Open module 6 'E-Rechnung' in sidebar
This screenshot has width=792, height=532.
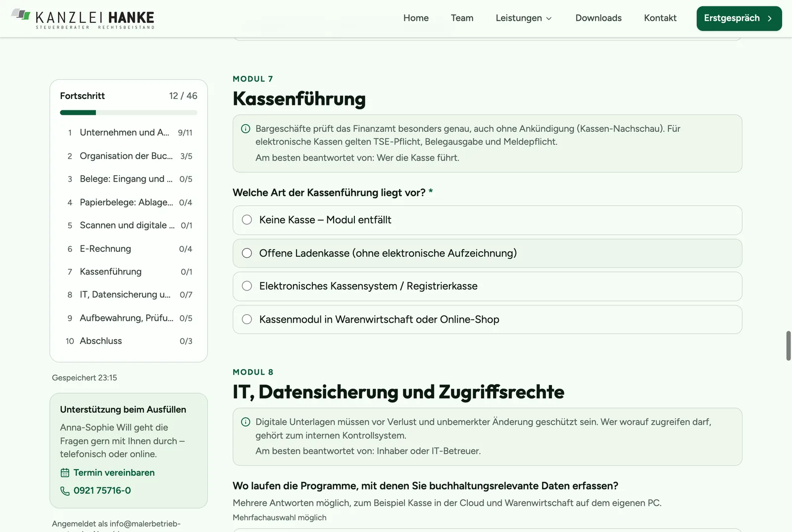[129, 248]
